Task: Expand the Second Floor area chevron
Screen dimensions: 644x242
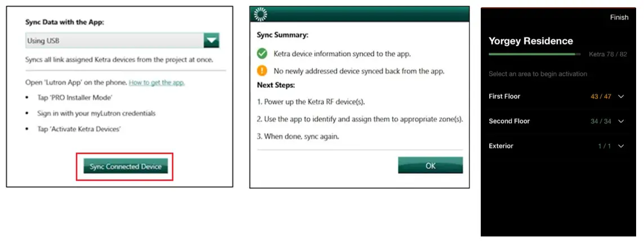Action: point(621,121)
